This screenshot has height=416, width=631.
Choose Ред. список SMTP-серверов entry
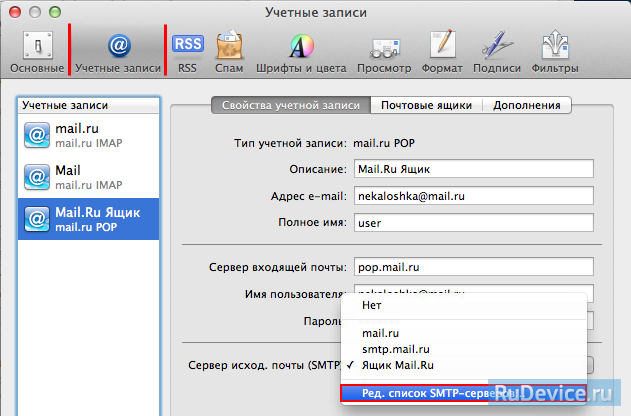pos(464,393)
